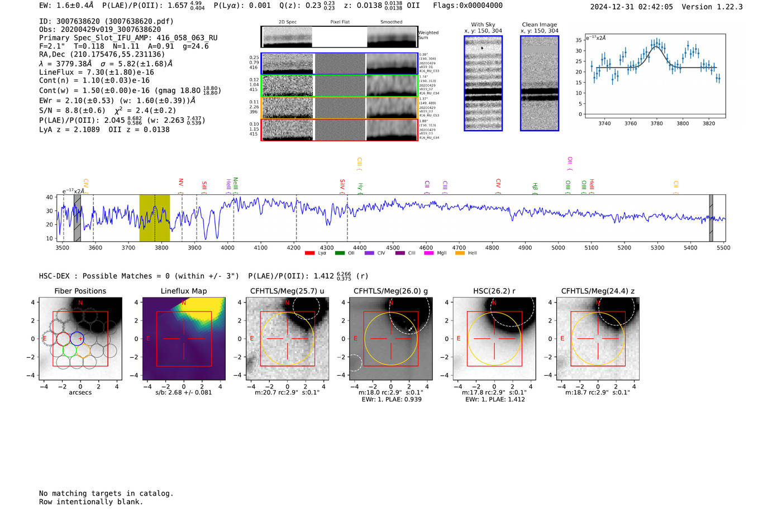Click the 'Obs: 20200429v019_3007638620' line
The width and height of the screenshot is (782, 532).
click(x=100, y=30)
